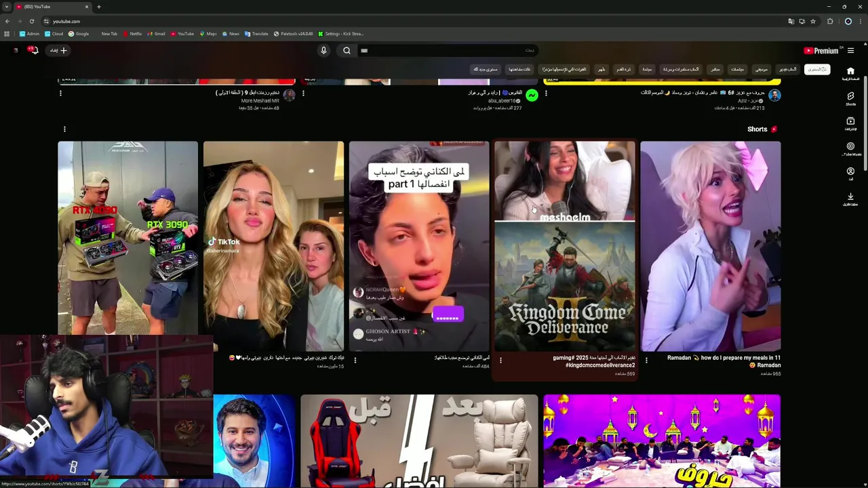The width and height of the screenshot is (868, 488).
Task: Open options for abu_abeer16 video
Action: [x=303, y=94]
